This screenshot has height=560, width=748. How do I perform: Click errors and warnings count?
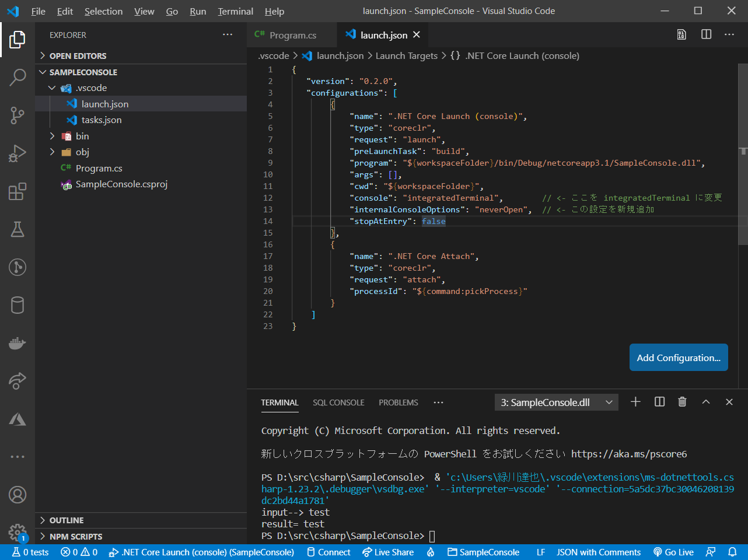pos(79,552)
